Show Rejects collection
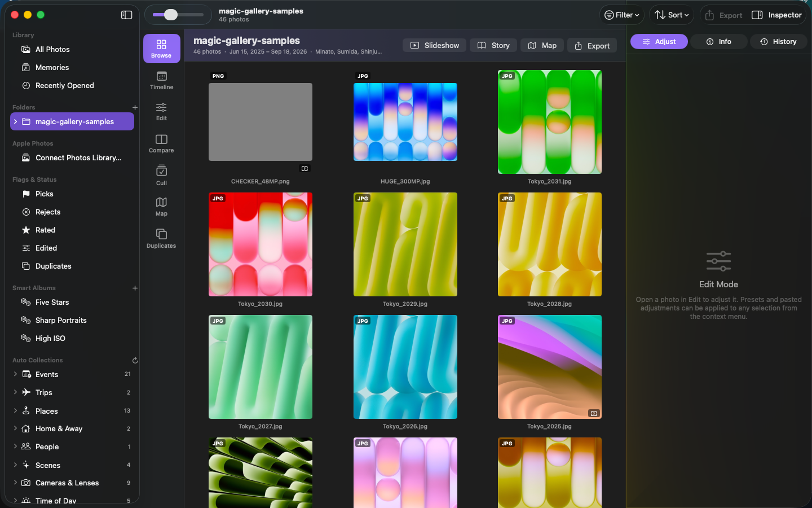The width and height of the screenshot is (812, 508). pyautogui.click(x=72, y=212)
